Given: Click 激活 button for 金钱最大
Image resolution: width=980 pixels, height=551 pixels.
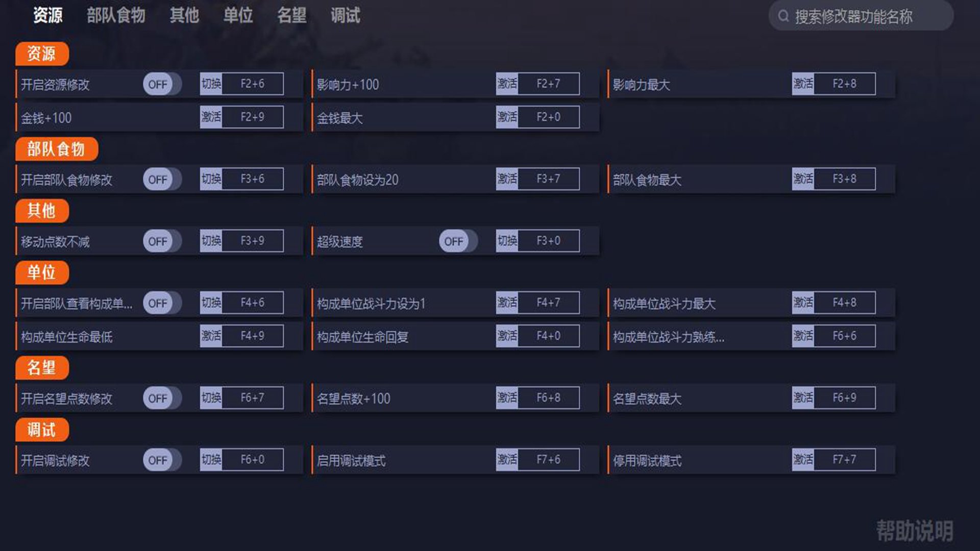Looking at the screenshot, I should tap(507, 117).
